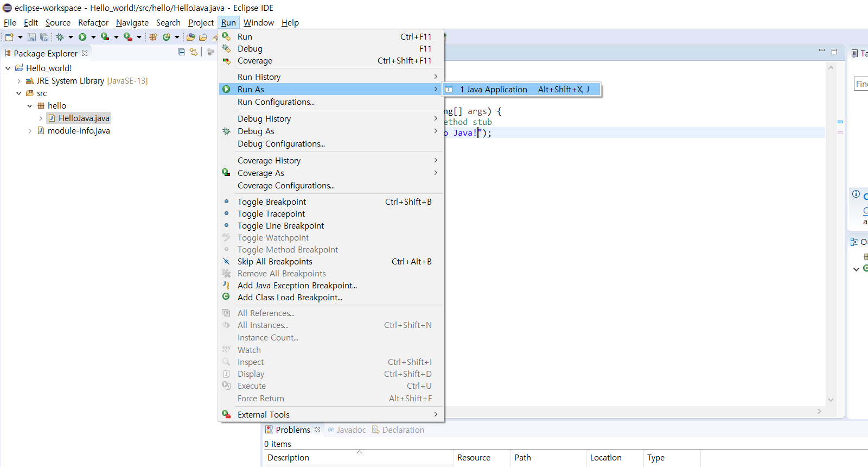Choose Run from the Run menu
Screen dimensions: 868x467
click(331, 37)
